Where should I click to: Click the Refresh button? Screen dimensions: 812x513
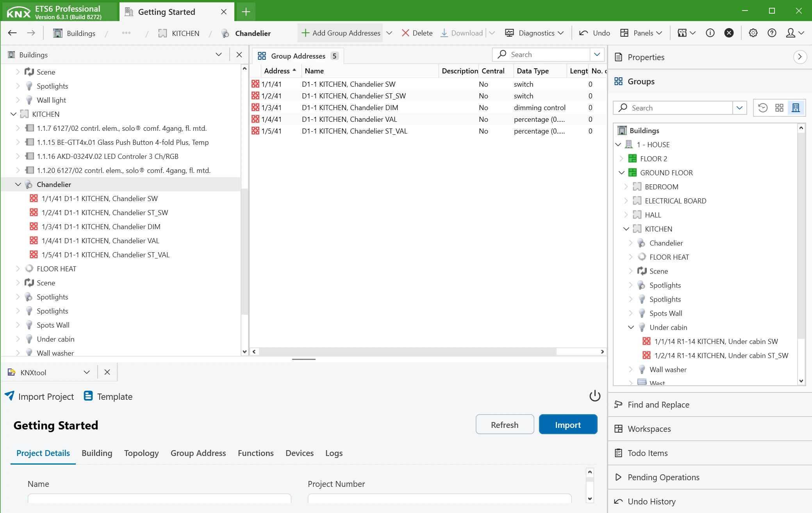tap(505, 424)
